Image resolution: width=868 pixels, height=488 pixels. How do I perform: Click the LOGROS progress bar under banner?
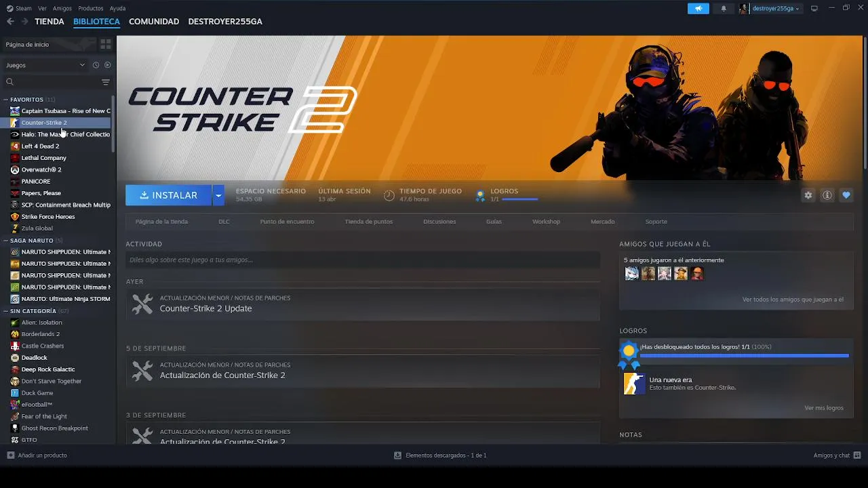coord(519,199)
